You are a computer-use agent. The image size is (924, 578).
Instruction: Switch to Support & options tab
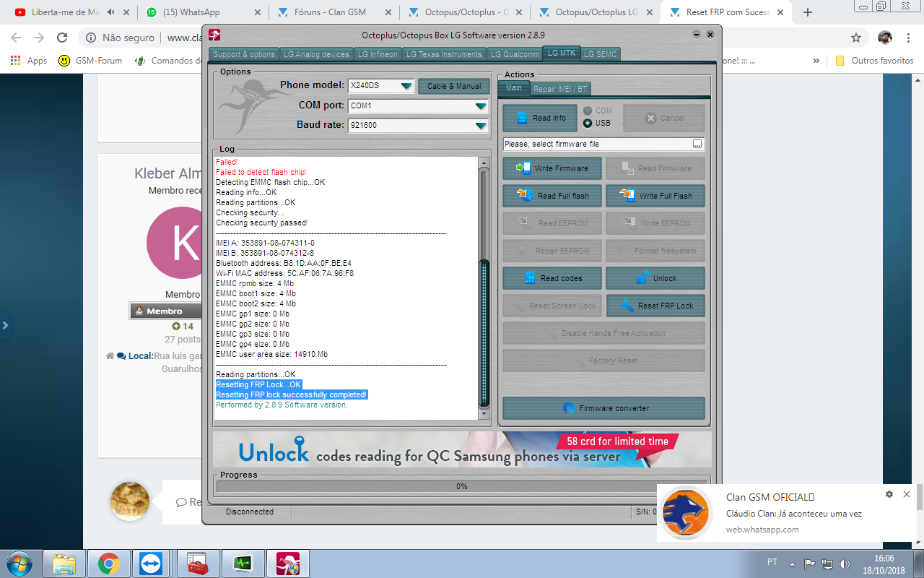244,54
